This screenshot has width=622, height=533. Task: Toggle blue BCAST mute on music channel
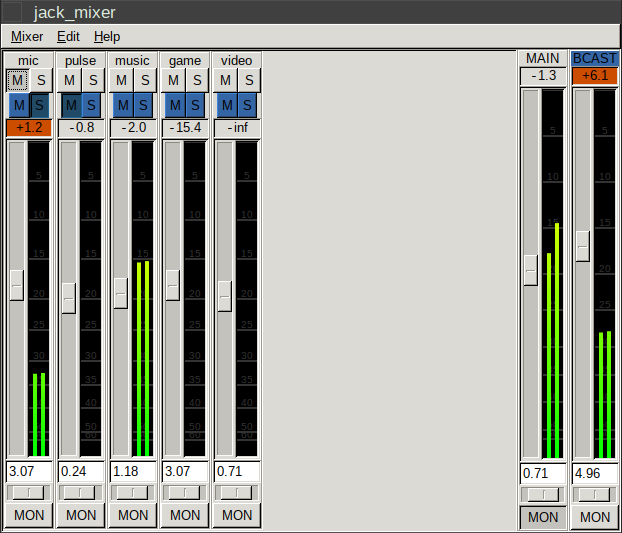[123, 105]
